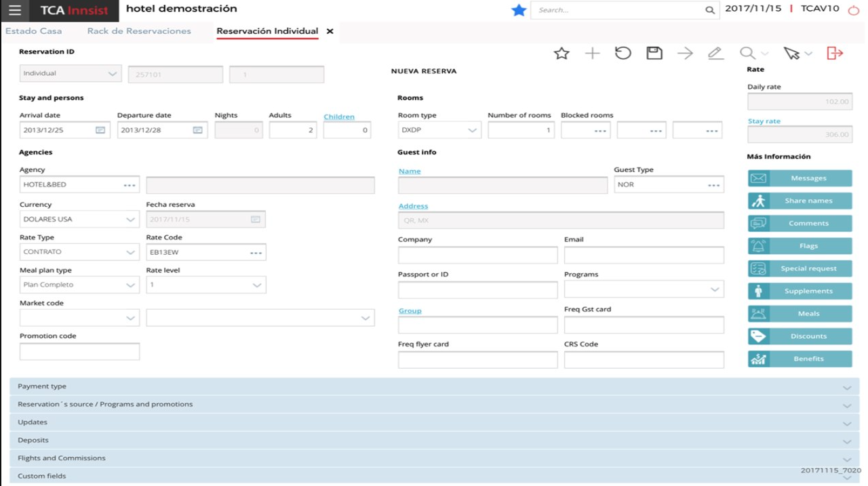868x486 pixels.
Task: Click the Messages button
Action: point(800,178)
